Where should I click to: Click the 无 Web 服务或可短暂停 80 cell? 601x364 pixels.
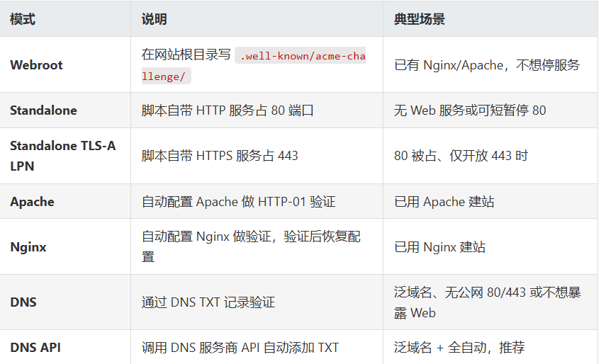(x=470, y=110)
